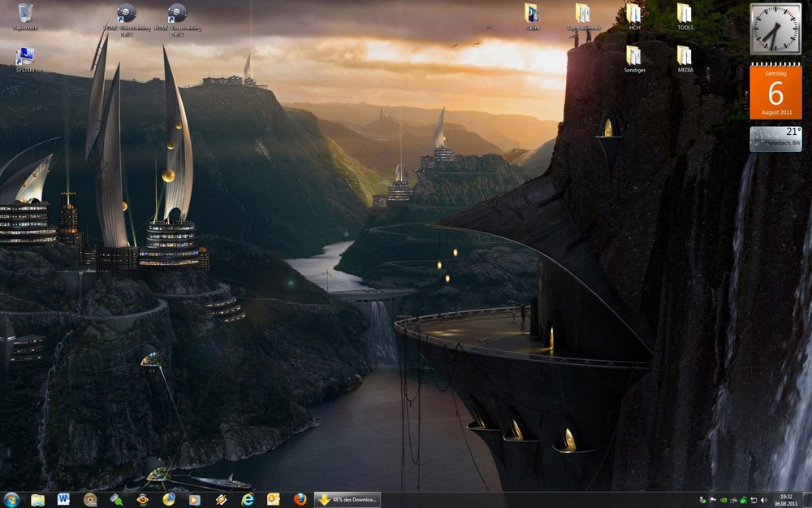Open Winamp from the taskbar

[221, 499]
